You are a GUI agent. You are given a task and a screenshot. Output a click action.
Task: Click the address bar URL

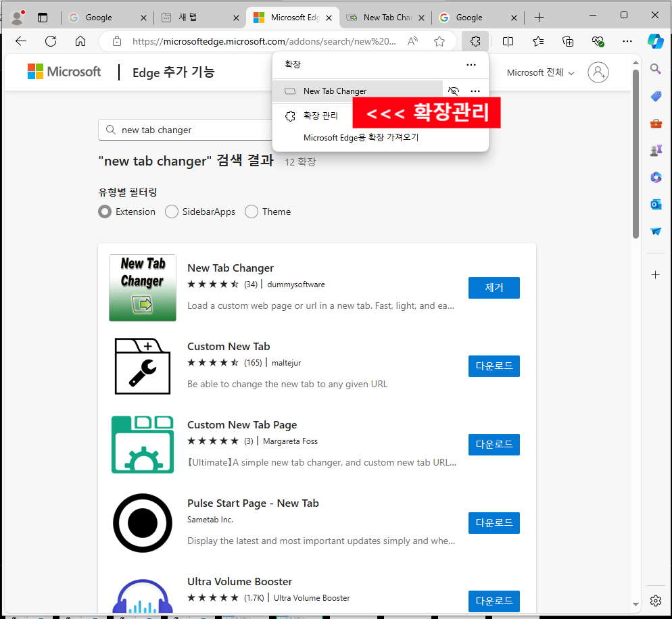point(264,41)
